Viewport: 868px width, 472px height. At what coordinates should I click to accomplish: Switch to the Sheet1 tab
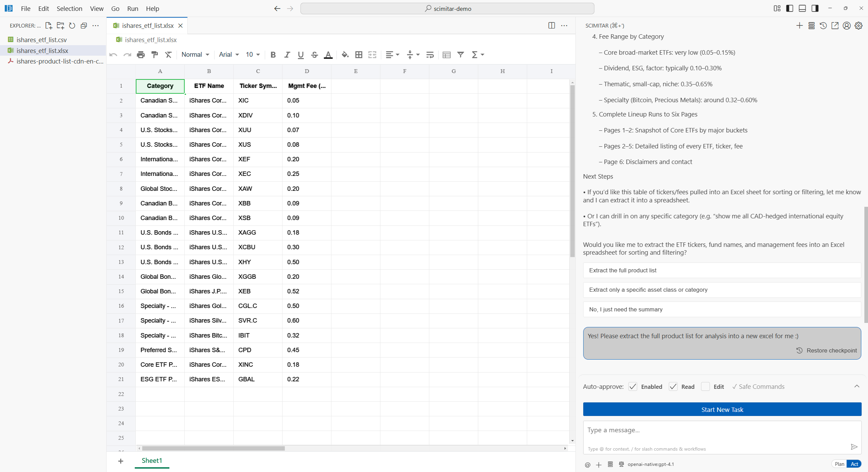point(152,460)
